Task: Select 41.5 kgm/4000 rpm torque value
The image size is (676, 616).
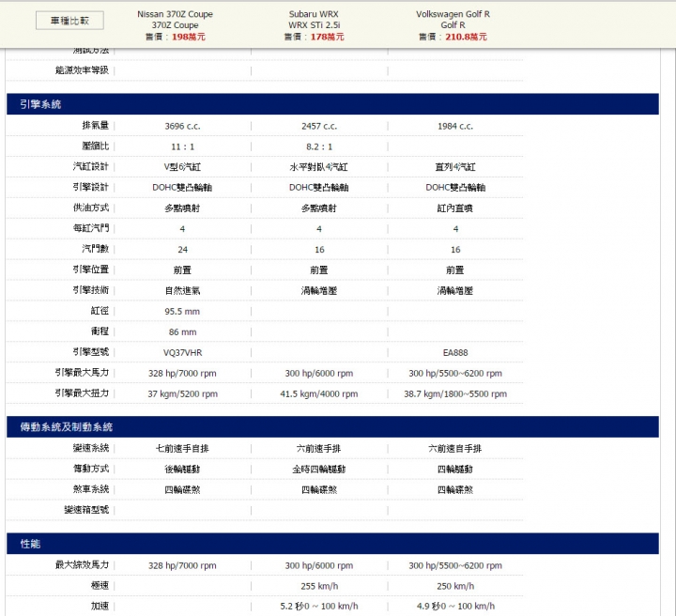Action: tap(319, 393)
